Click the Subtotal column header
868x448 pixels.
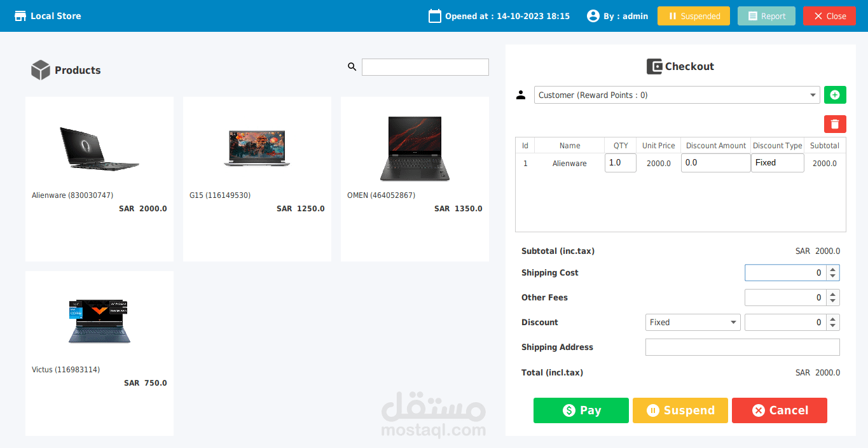[x=825, y=146]
